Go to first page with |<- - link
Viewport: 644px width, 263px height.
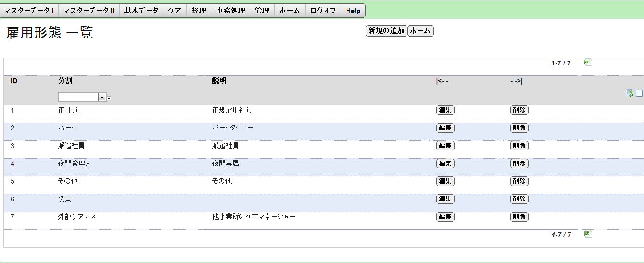coord(442,81)
